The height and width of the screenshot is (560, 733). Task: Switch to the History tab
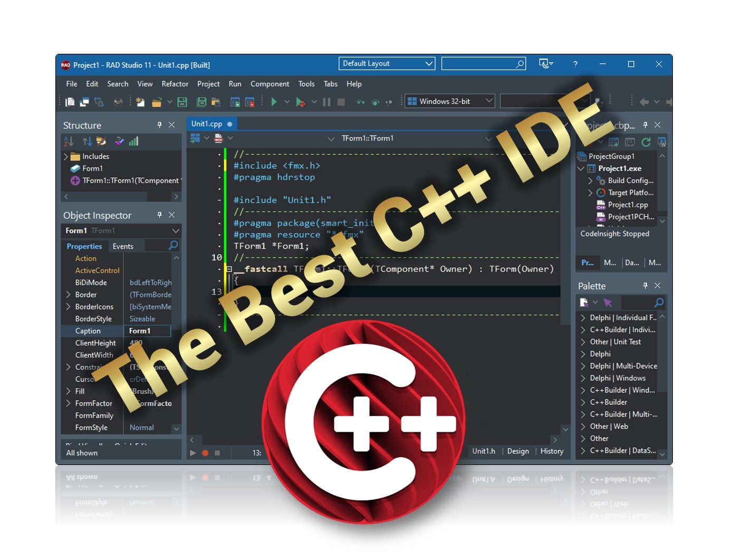pyautogui.click(x=552, y=451)
